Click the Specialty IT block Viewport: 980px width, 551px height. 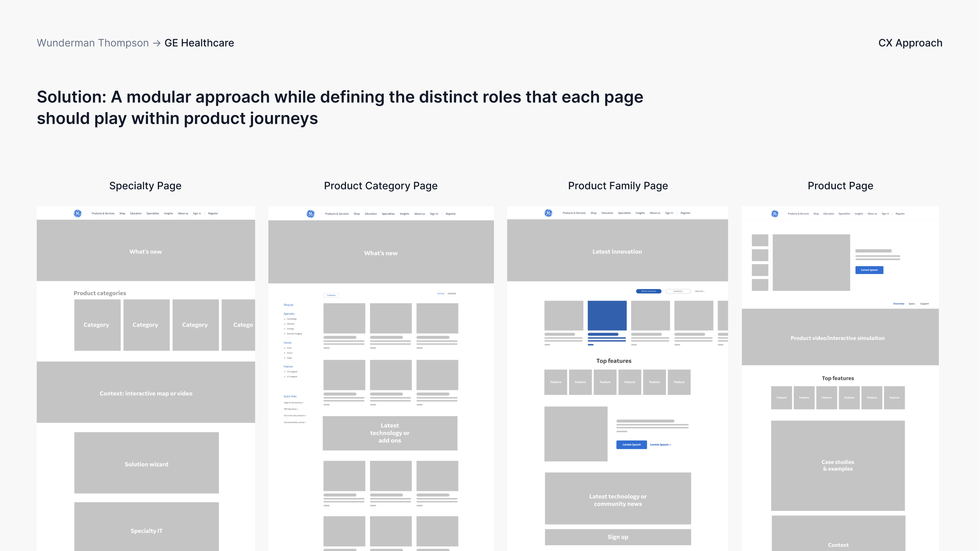[147, 527]
